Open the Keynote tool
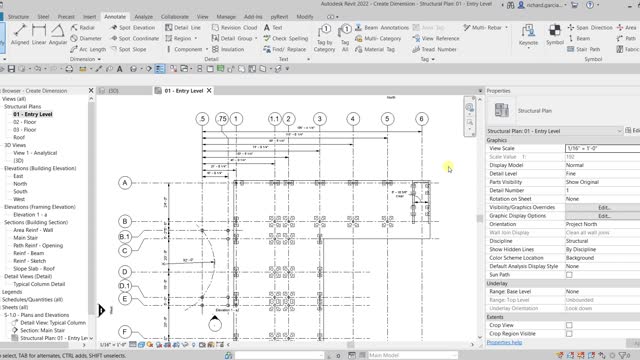The width and height of the screenshot is (640, 360). pos(528,36)
